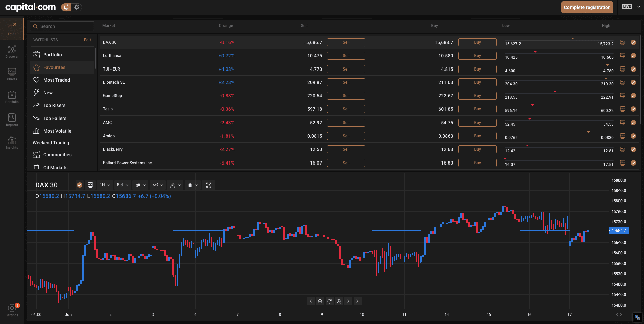This screenshot has height=324, width=644.
Task: Open the Insights section in the left sidebar
Action: click(x=12, y=143)
